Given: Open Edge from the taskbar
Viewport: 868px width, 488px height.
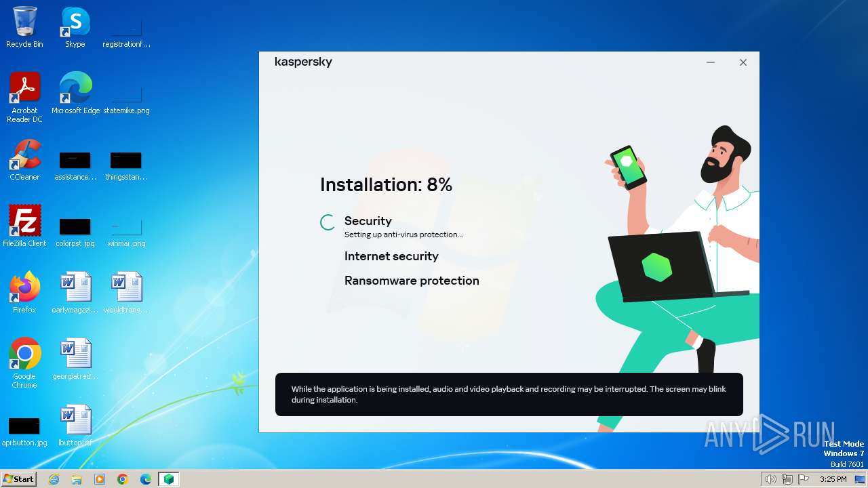Looking at the screenshot, I should (x=146, y=479).
